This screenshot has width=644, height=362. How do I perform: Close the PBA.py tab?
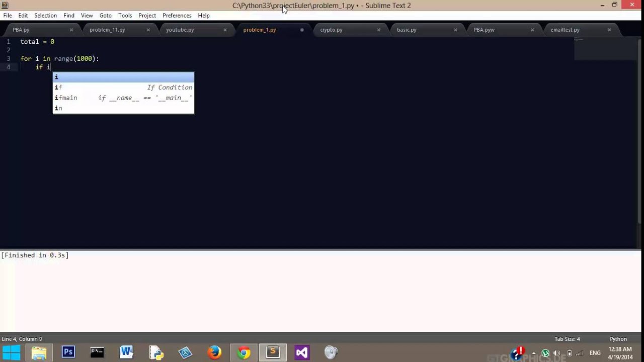tap(71, 30)
